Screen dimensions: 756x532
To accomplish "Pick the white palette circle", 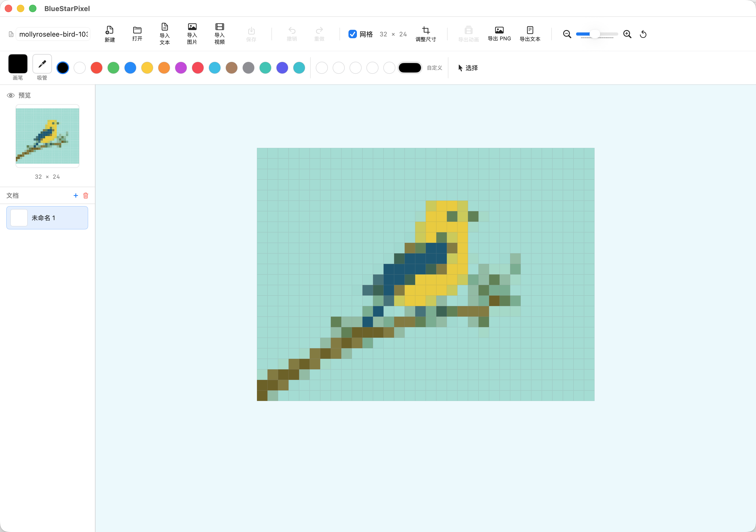I will 80,68.
